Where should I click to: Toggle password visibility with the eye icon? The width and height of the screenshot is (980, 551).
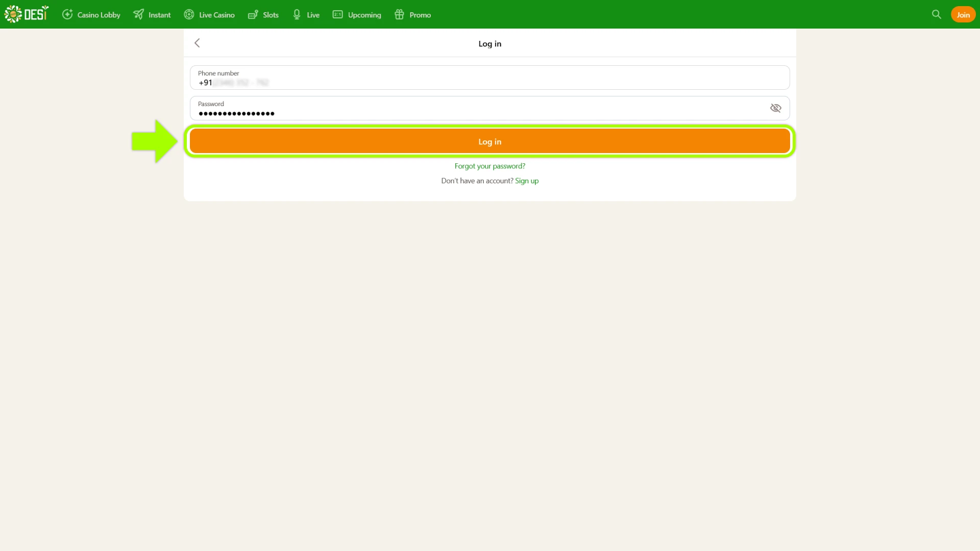point(775,108)
